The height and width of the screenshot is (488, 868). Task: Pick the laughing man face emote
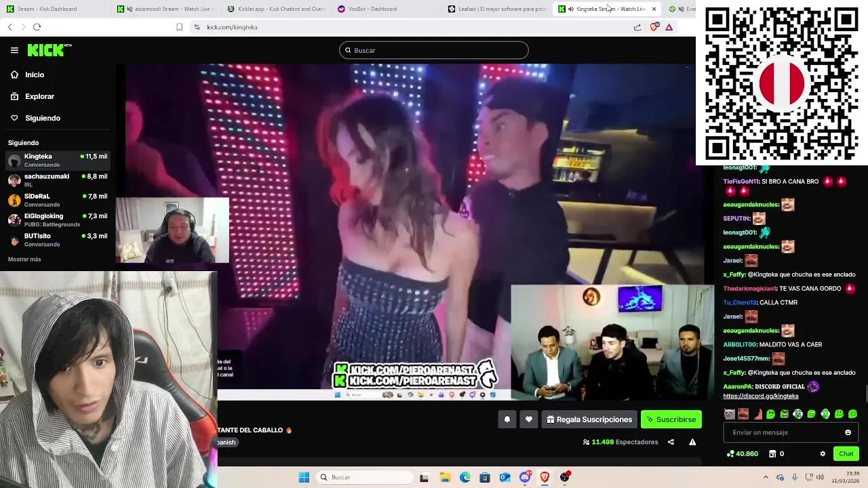[743, 414]
